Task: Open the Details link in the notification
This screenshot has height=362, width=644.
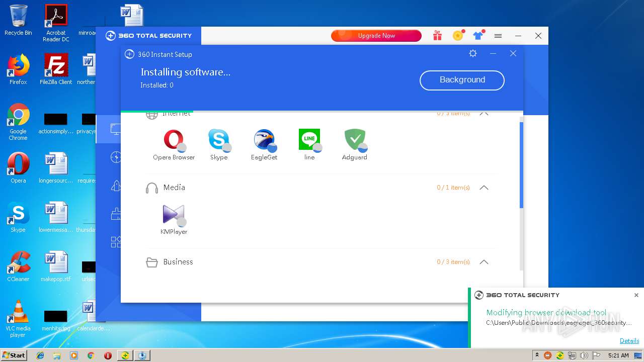Action: (629, 341)
